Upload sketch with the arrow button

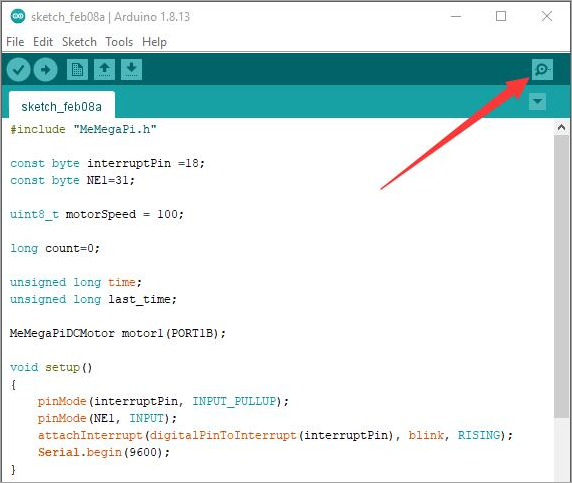point(46,69)
